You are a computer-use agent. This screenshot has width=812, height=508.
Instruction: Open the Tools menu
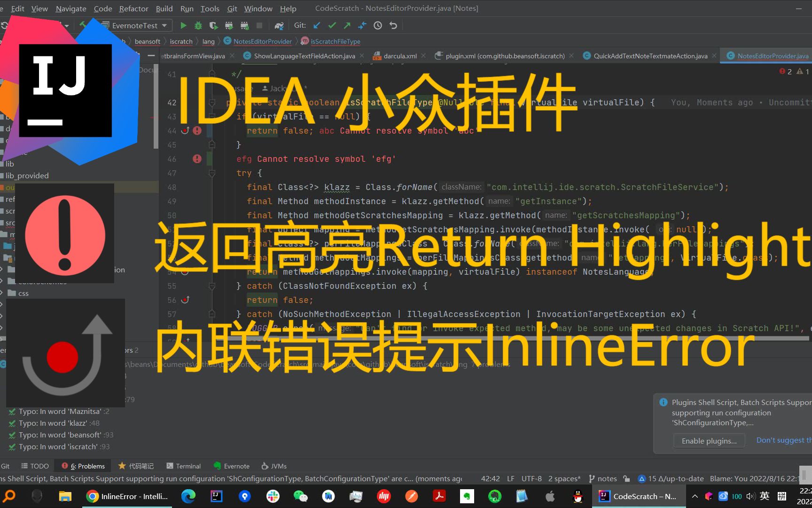[210, 8]
